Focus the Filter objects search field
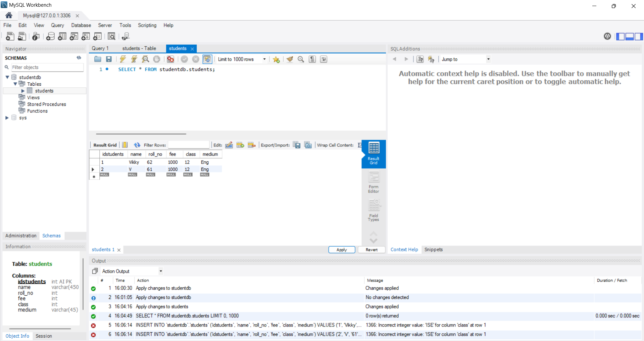Screen dimensions: 644x341 47,67
